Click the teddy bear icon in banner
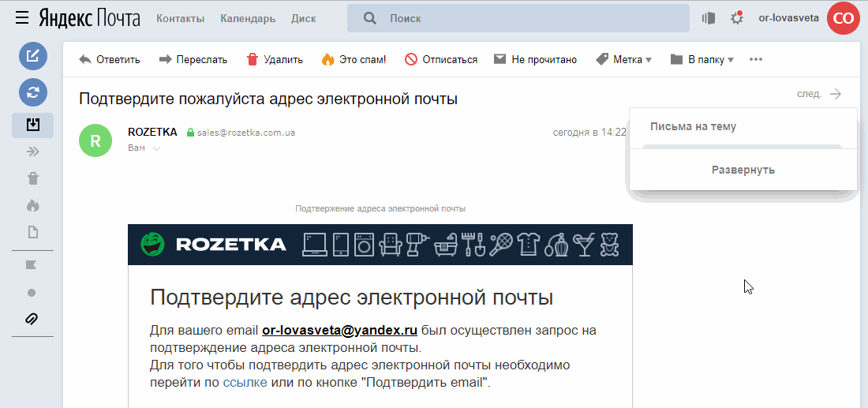The image size is (868, 408). (609, 244)
